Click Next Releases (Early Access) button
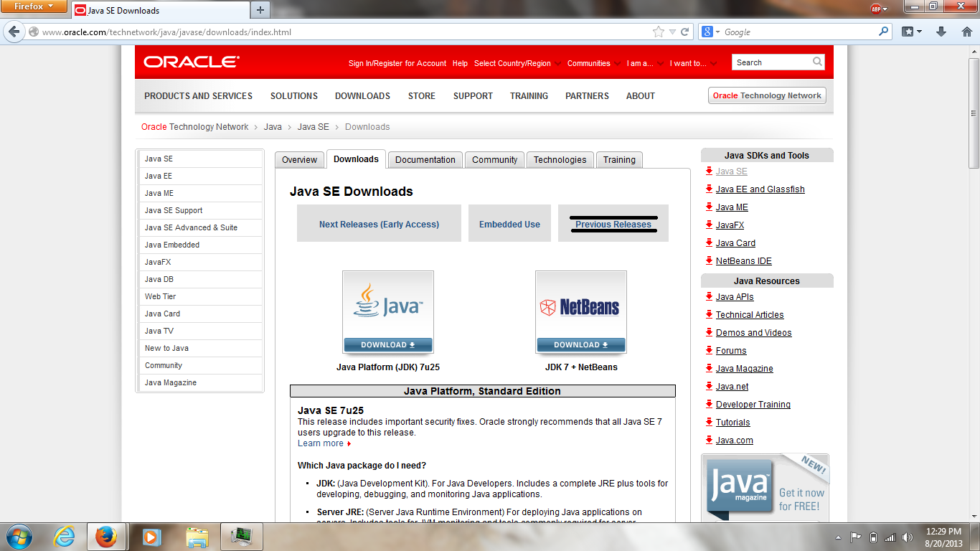This screenshot has height=551, width=980. point(379,224)
